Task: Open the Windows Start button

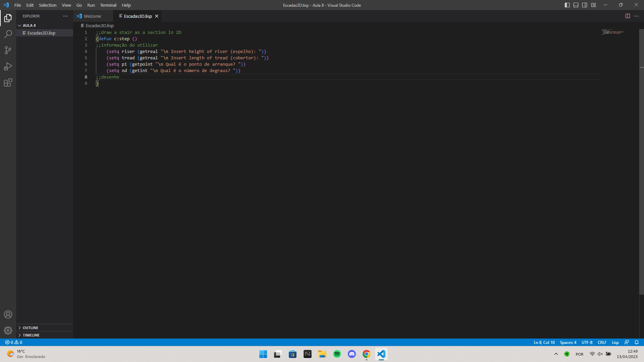Action: (263, 354)
